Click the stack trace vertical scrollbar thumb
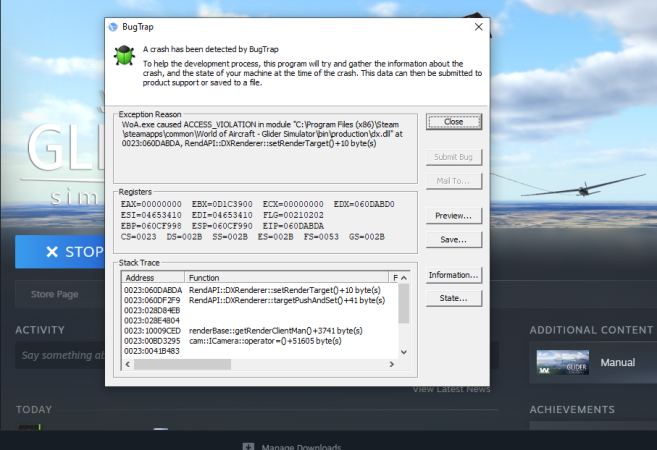 click(404, 303)
